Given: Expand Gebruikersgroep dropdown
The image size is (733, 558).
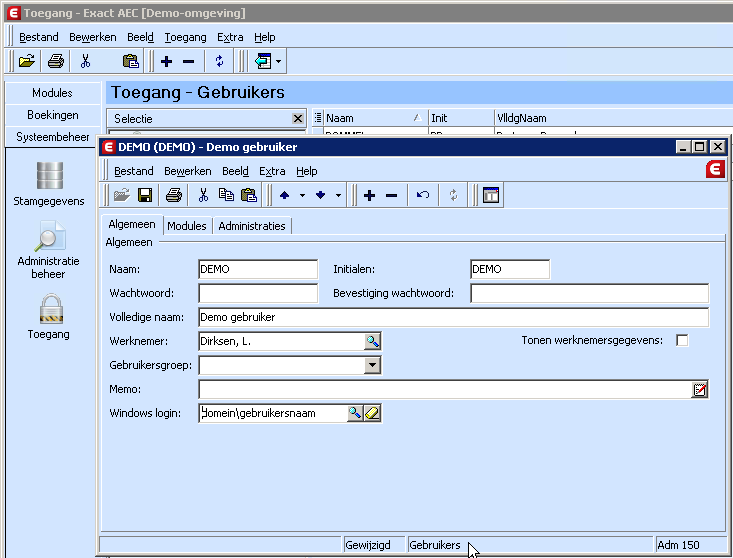Looking at the screenshot, I should 373,365.
